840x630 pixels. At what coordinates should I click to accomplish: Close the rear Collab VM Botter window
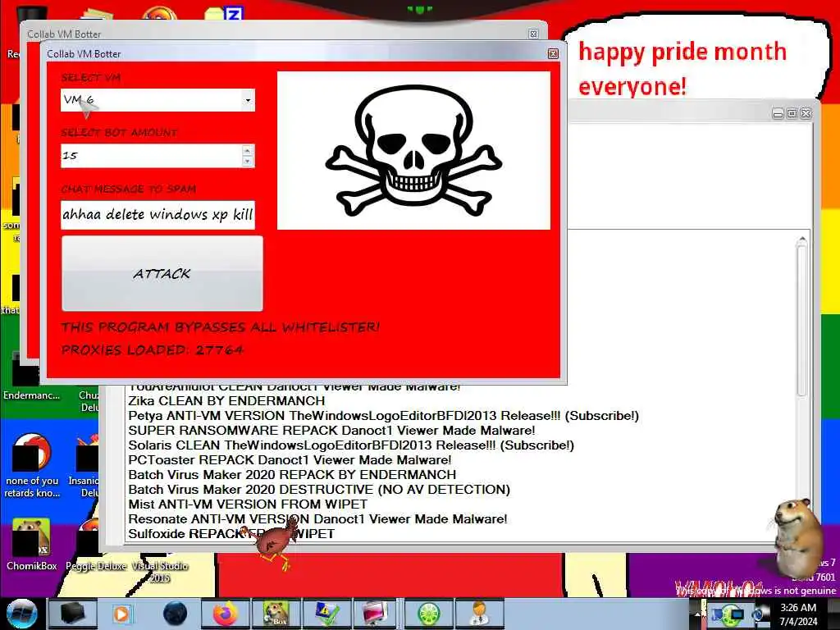click(533, 34)
